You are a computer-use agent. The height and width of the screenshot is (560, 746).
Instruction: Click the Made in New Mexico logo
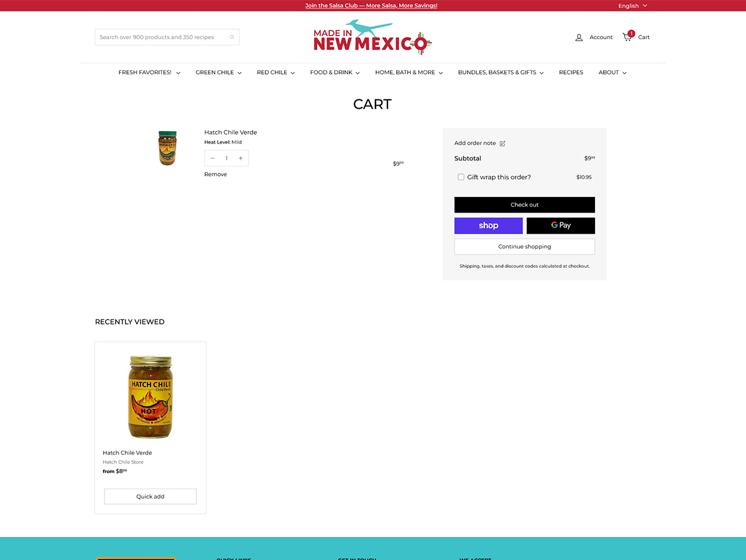coord(372,37)
